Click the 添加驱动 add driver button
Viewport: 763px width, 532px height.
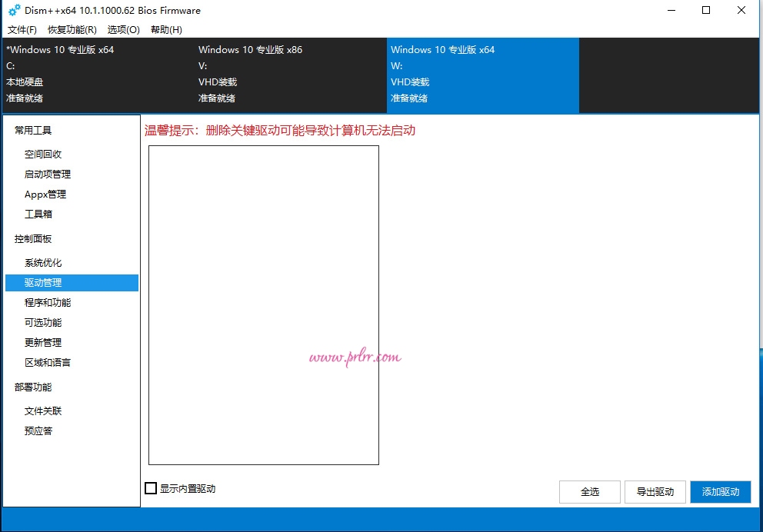[x=720, y=492]
